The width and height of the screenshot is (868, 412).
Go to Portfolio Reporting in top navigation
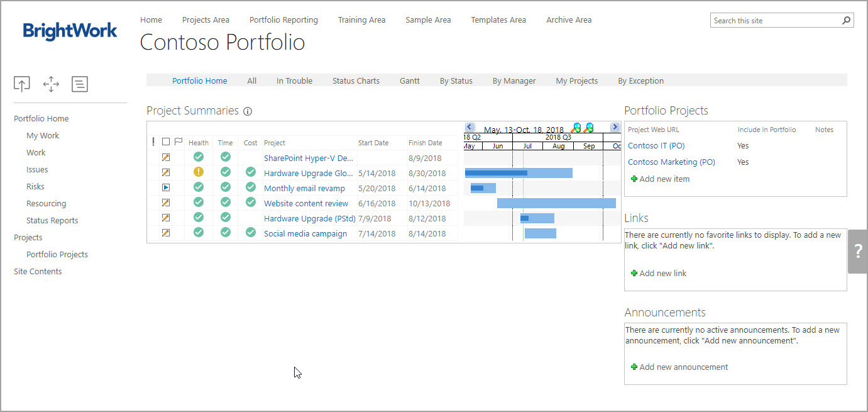point(283,20)
